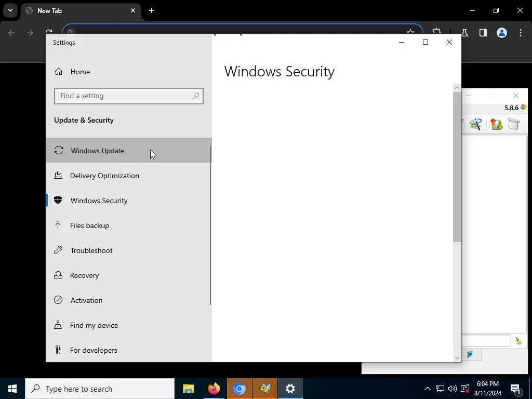532x399 pixels.
Task: Go to Recovery settings
Action: point(129,275)
